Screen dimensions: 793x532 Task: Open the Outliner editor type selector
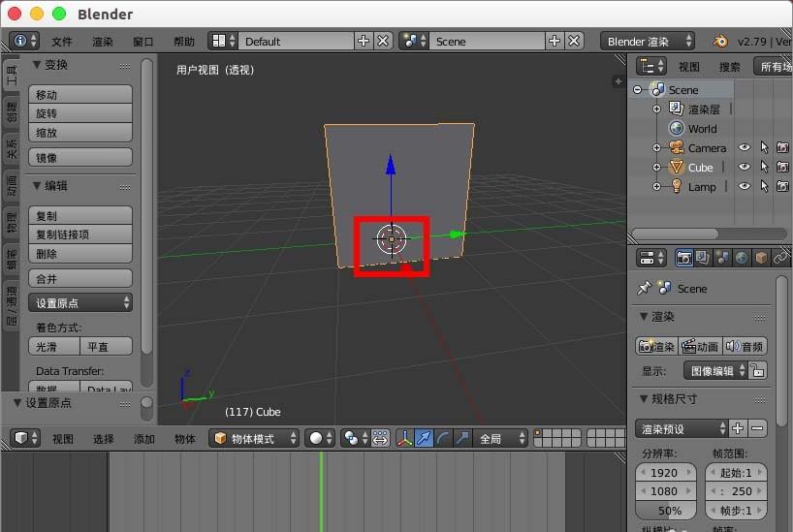(651, 66)
